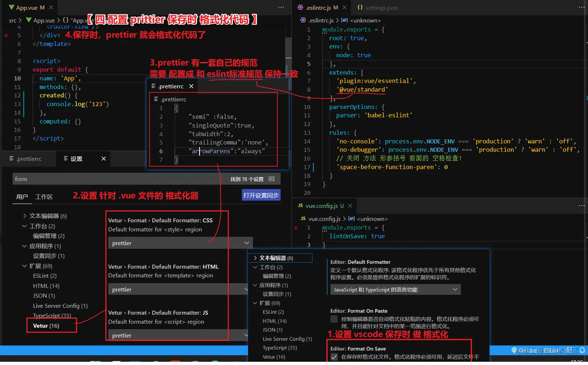Image resolution: width=588 pixels, height=365 pixels.
Task: Collapse 扩展 (69) chevron beside Vetur formatter settings
Action: click(x=25, y=266)
